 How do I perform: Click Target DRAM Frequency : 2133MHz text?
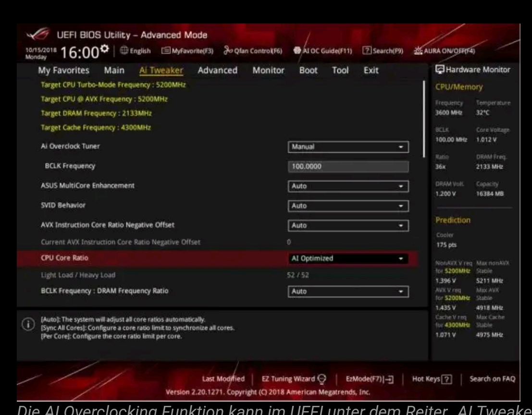(x=96, y=113)
